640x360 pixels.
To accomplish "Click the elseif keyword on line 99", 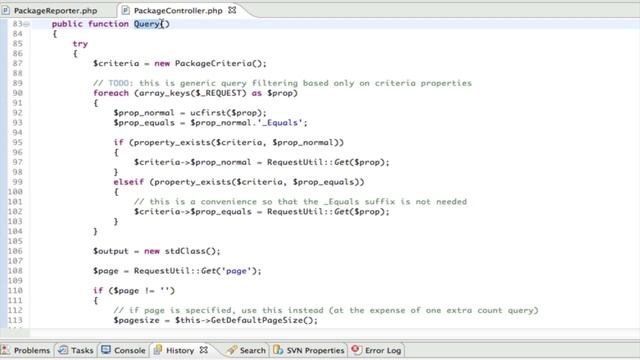I will coord(129,182).
